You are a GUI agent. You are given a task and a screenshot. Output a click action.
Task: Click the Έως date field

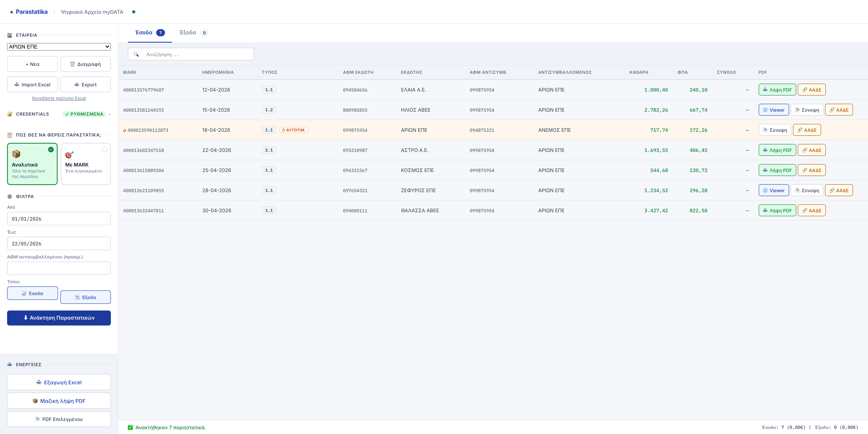[x=59, y=244]
